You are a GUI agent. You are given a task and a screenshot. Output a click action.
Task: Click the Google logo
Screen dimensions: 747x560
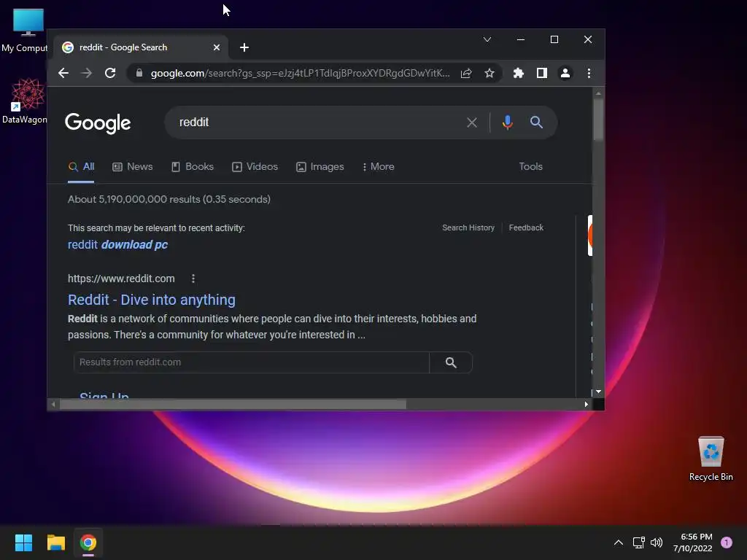coord(98,122)
